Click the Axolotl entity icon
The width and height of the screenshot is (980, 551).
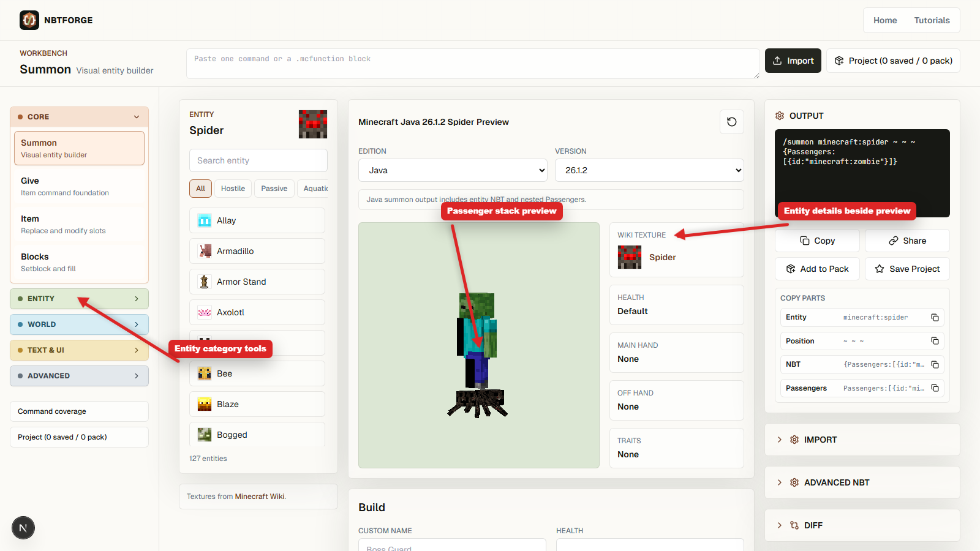point(205,312)
